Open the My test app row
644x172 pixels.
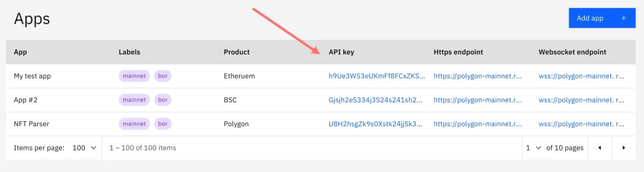320,76
